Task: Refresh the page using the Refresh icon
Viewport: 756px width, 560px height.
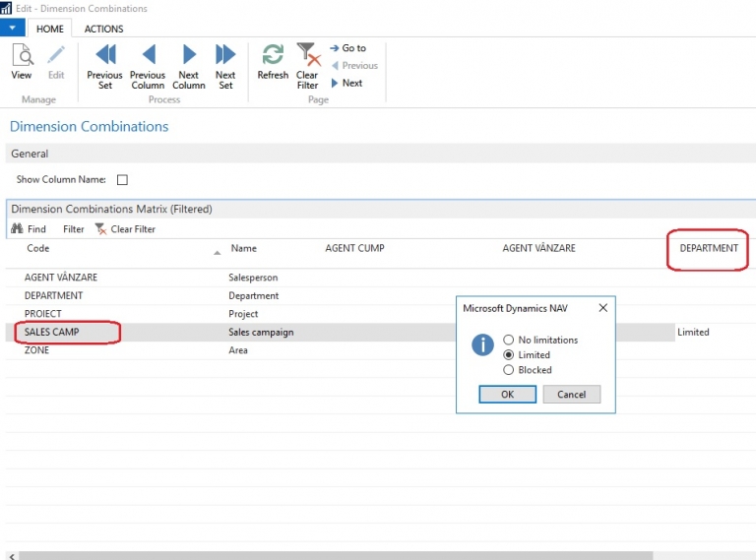Action: pos(273,55)
